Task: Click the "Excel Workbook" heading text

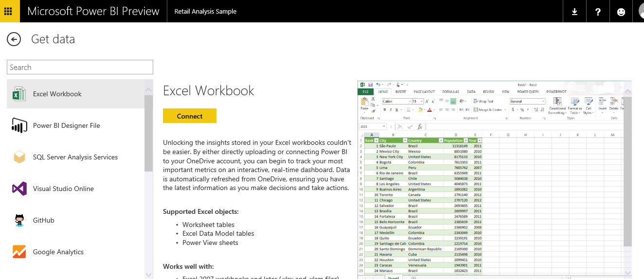Action: point(209,90)
